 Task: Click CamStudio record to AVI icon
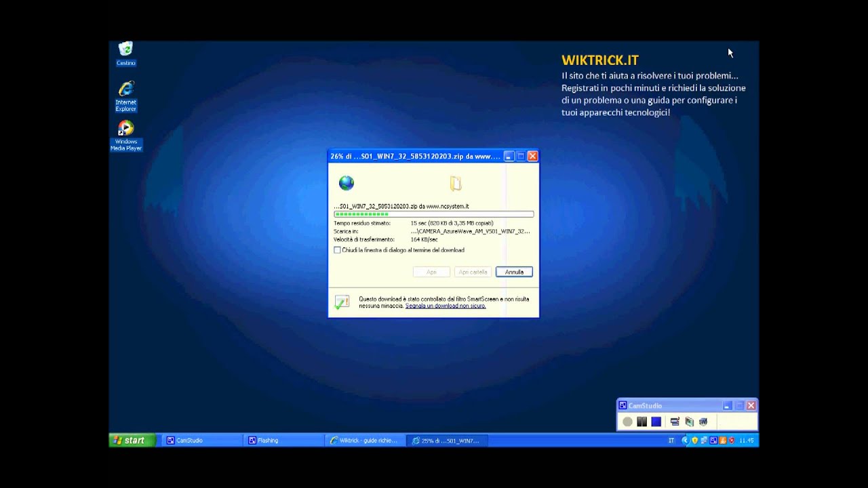point(689,422)
